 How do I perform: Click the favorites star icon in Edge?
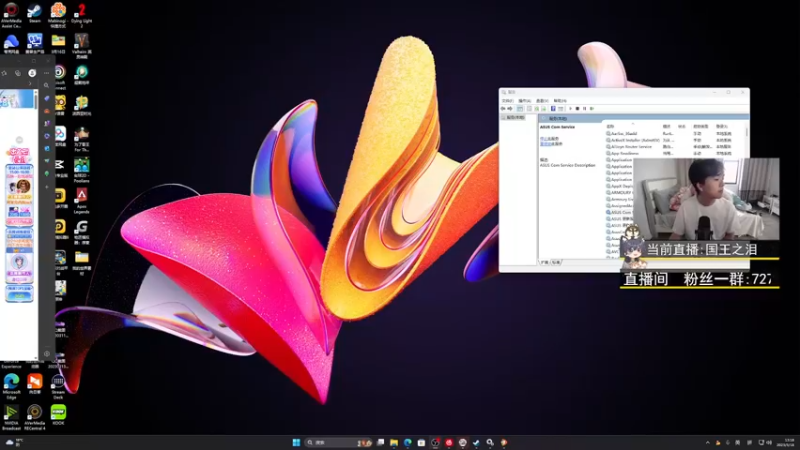click(x=4, y=73)
